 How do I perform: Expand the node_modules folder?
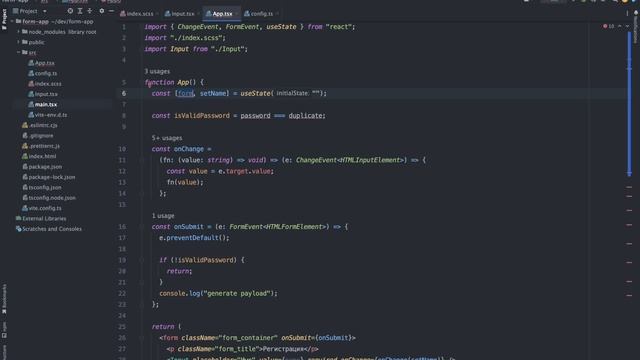click(18, 31)
